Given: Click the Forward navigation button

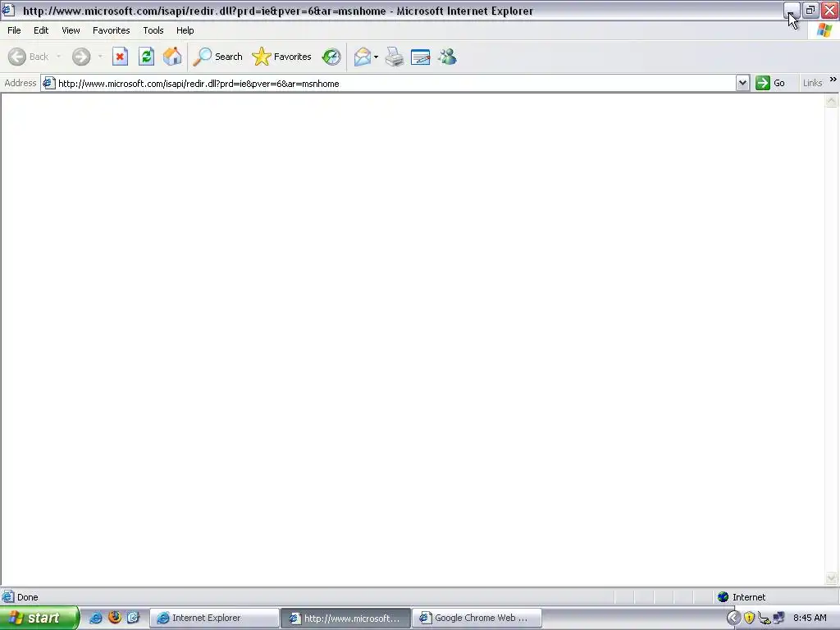Looking at the screenshot, I should click(81, 57).
